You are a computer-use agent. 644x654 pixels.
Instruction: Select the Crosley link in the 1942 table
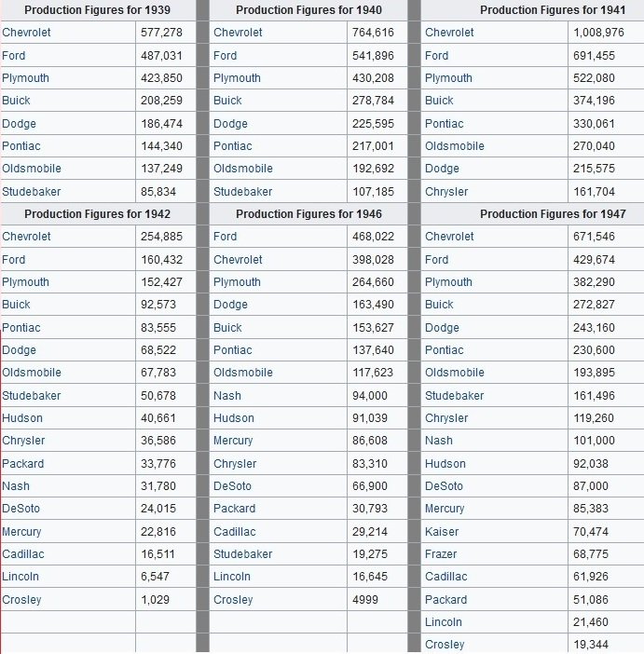[x=21, y=600]
